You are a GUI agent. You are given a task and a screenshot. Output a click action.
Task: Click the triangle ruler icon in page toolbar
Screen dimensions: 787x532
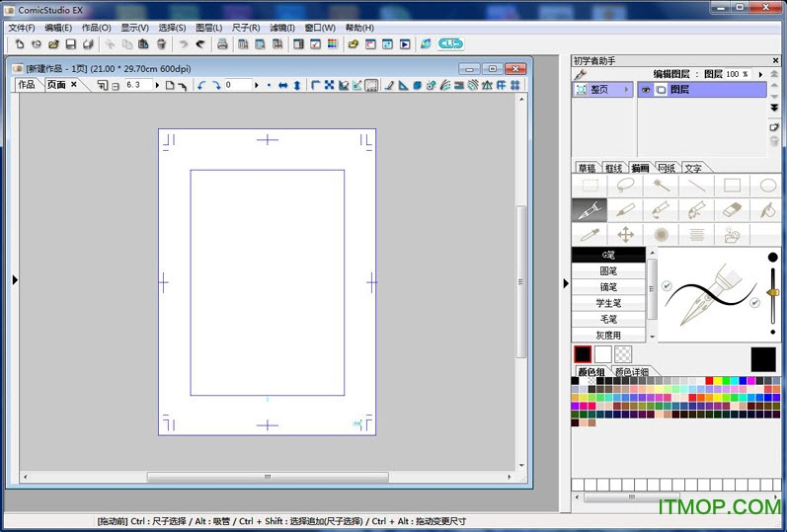[x=403, y=85]
